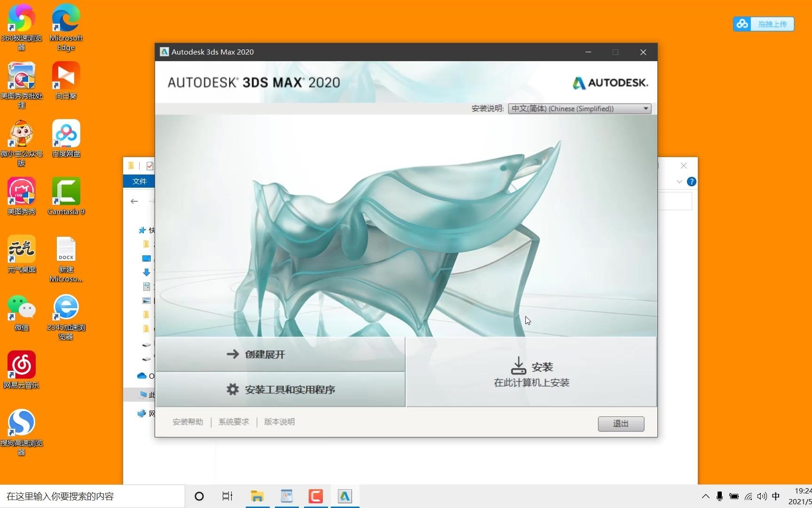This screenshot has width=812, height=508.
Task: Open the 微信 desktop shortcut
Action: 21,312
